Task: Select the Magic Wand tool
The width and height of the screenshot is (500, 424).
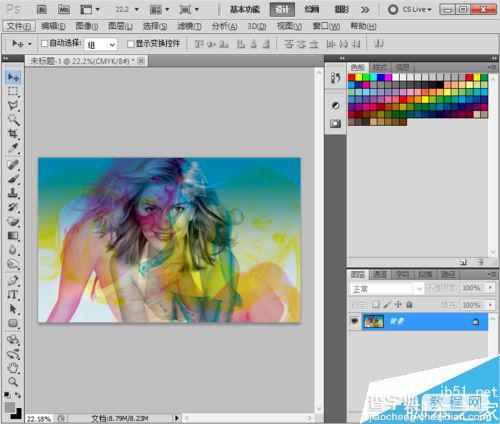Action: [x=13, y=120]
